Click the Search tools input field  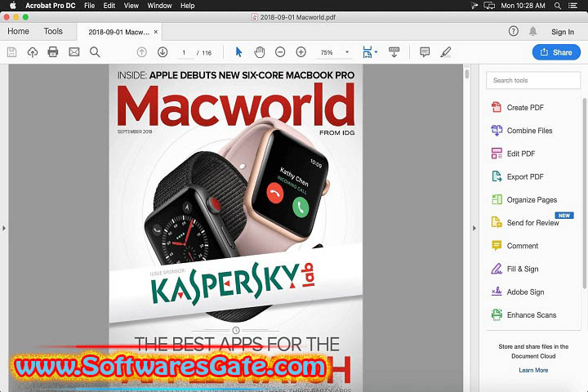click(x=533, y=80)
